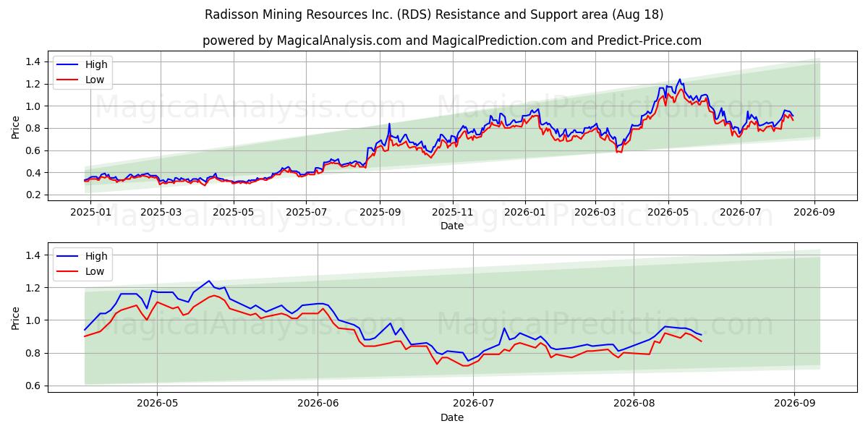Click bottom chart y-axis tick '0.6'
The height and width of the screenshot is (434, 868).
point(34,386)
